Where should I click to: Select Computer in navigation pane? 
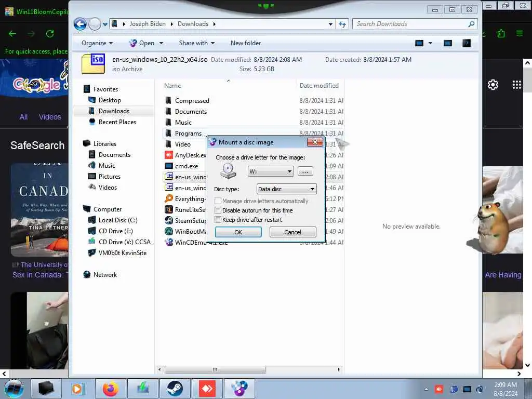pos(107,209)
